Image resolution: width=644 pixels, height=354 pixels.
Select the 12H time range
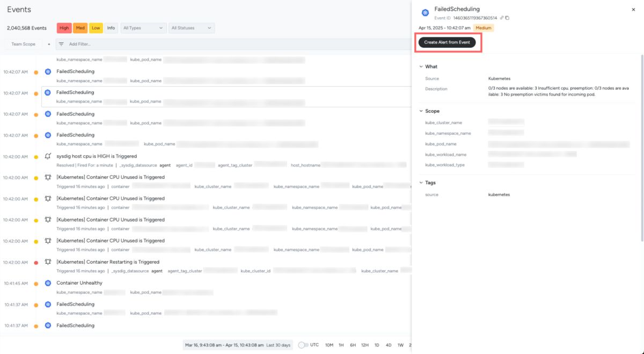coord(365,345)
